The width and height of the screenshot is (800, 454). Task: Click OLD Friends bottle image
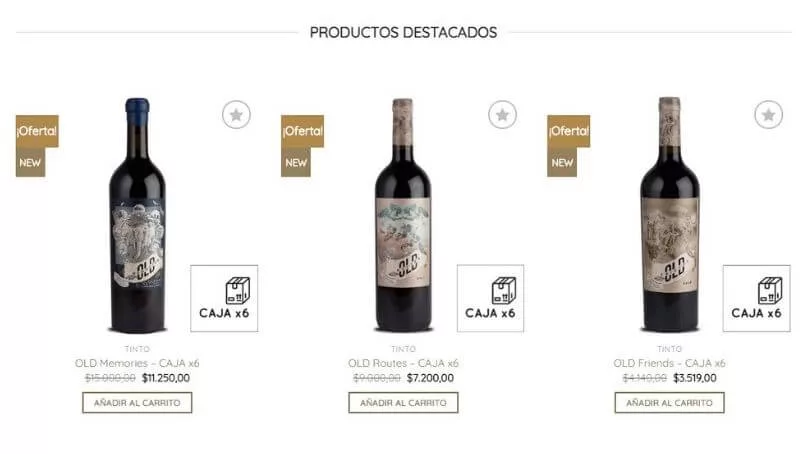[x=670, y=214]
